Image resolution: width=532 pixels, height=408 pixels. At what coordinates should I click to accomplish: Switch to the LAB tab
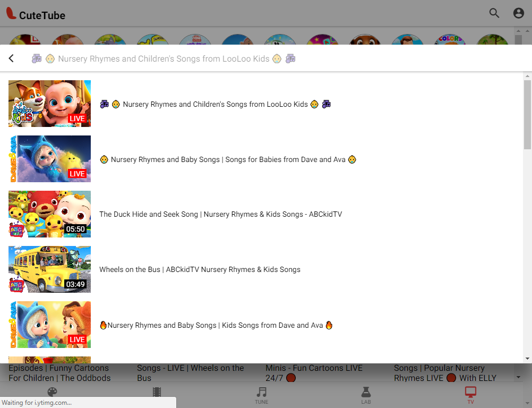pos(366,395)
